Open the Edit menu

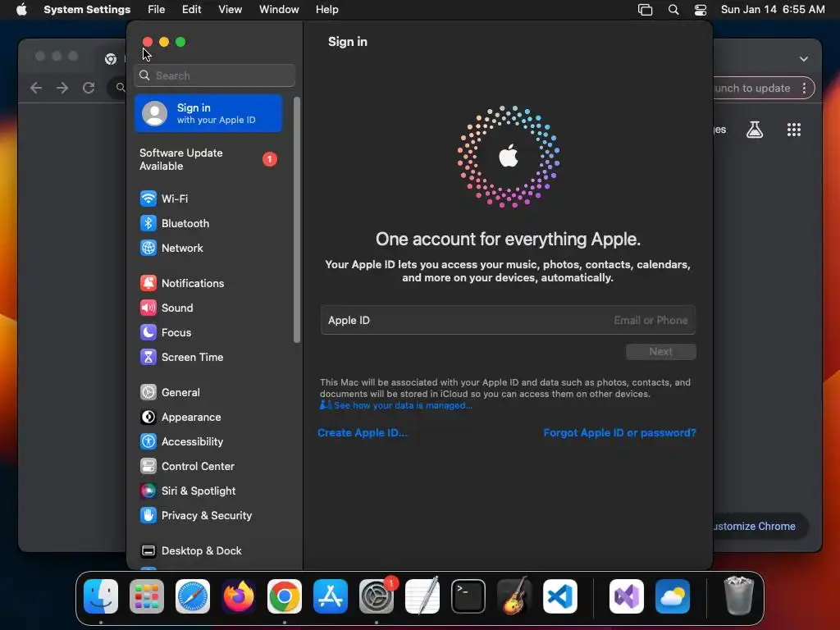coord(191,10)
